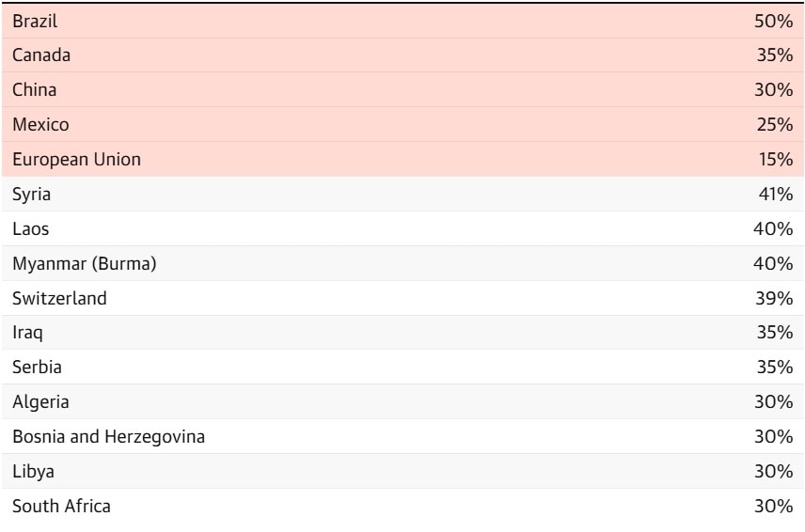805x532 pixels.
Task: Click the Brazil country name
Action: click(35, 22)
